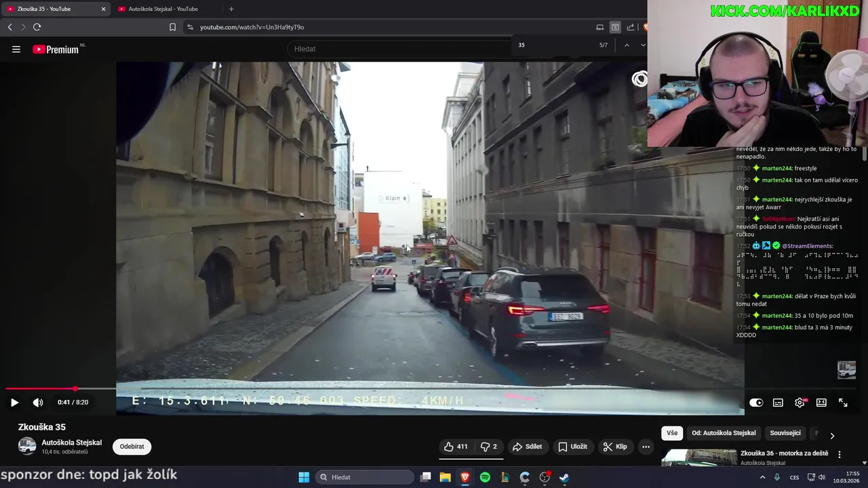Click the find-in-page field containing 35
The height and width of the screenshot is (488, 868).
[553, 45]
